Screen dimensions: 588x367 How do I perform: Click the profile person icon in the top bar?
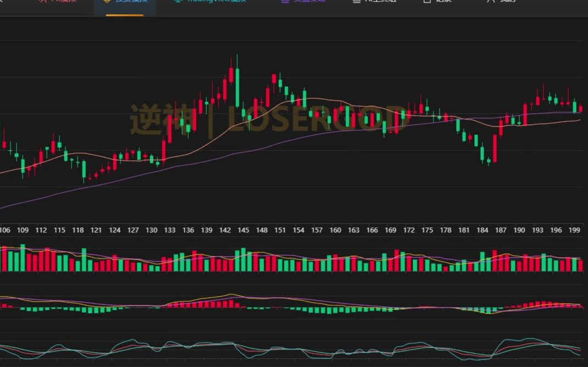pyautogui.click(x=491, y=1)
